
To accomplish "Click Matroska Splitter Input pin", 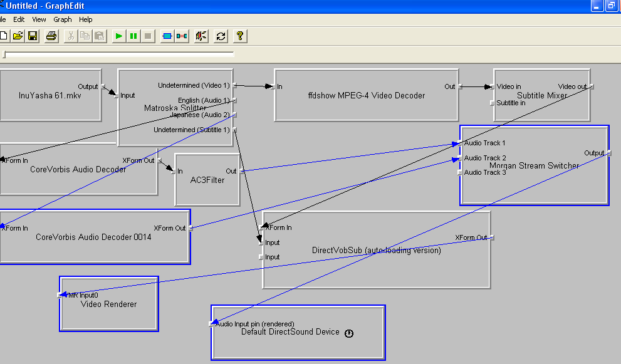I will (x=117, y=95).
